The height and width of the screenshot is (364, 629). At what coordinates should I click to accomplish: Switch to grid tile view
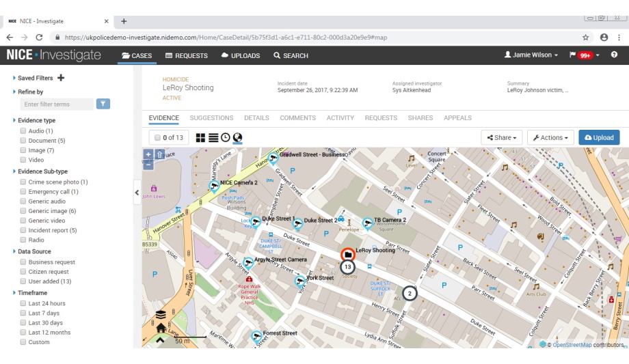200,138
